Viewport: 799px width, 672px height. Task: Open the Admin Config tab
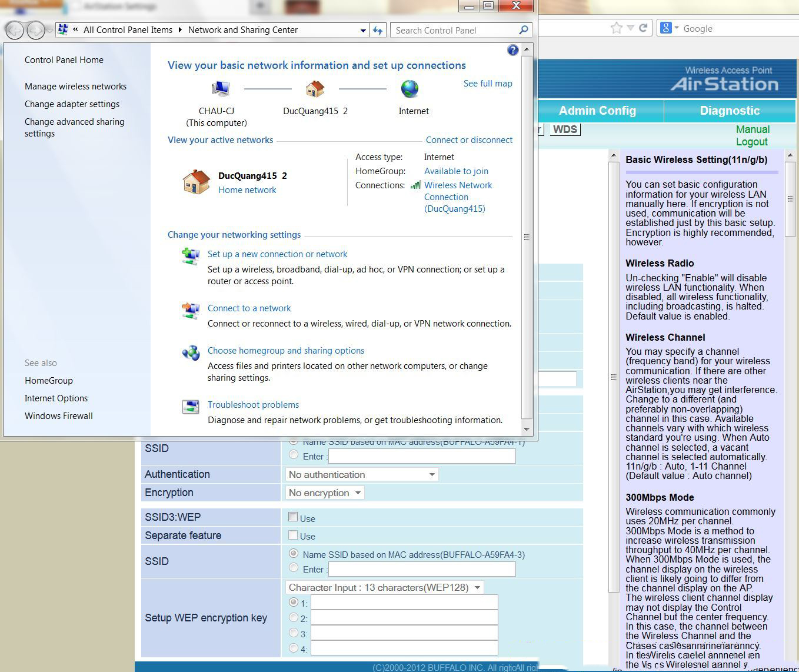[597, 111]
